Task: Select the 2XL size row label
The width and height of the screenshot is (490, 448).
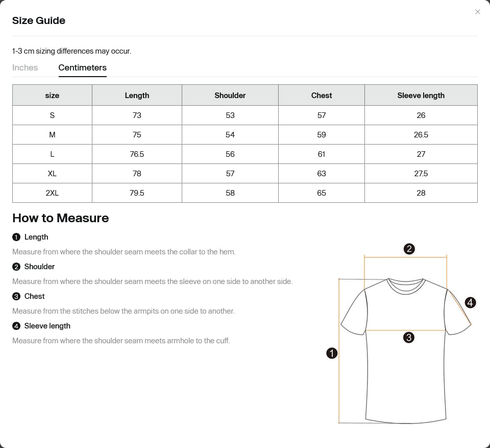Action: point(52,193)
